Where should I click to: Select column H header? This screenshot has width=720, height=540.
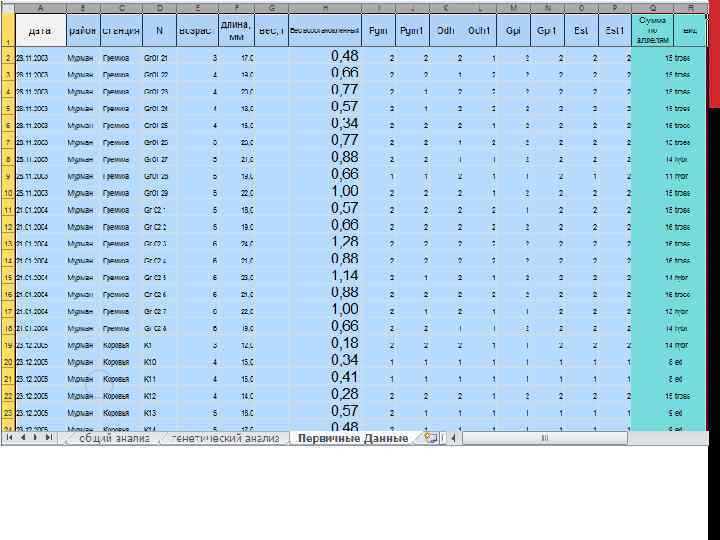click(x=325, y=8)
